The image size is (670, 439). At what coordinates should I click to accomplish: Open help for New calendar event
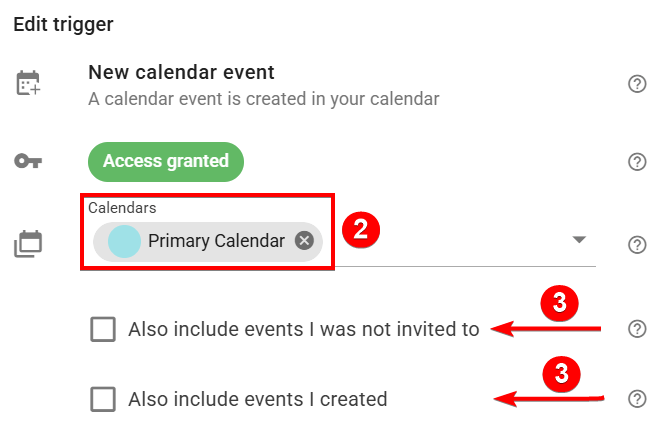click(x=637, y=84)
